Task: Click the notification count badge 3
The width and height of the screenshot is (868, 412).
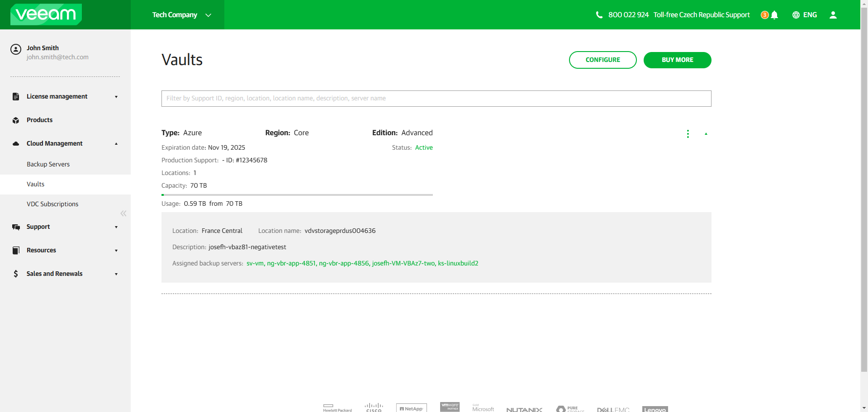Action: coord(765,15)
